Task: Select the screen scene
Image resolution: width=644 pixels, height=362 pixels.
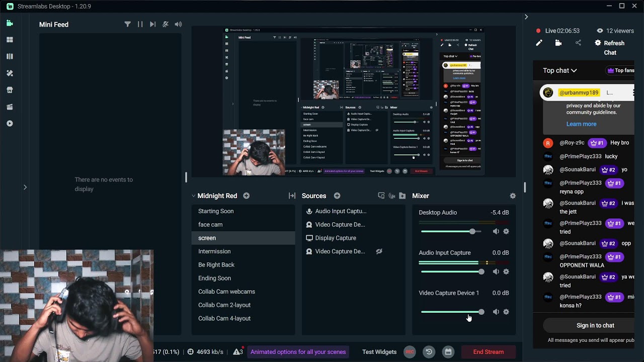Action: point(243,238)
